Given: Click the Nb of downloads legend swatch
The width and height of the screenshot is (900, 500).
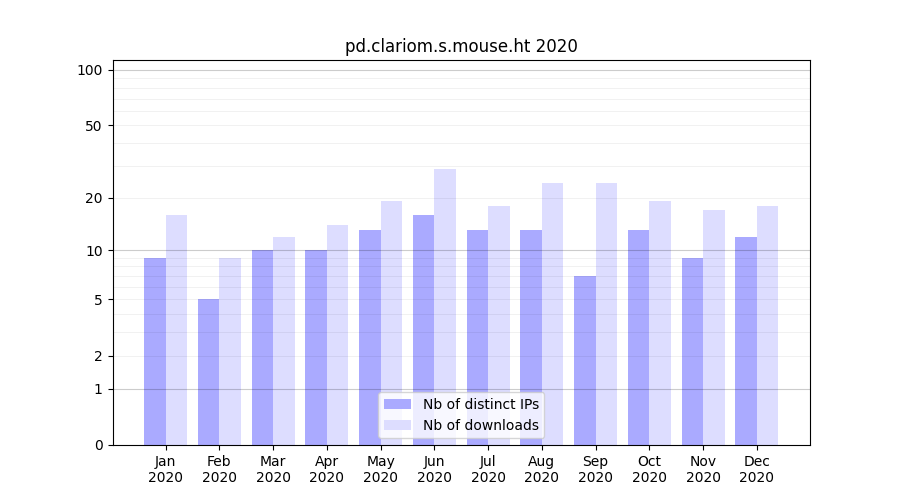Looking at the screenshot, I should click(397, 425).
